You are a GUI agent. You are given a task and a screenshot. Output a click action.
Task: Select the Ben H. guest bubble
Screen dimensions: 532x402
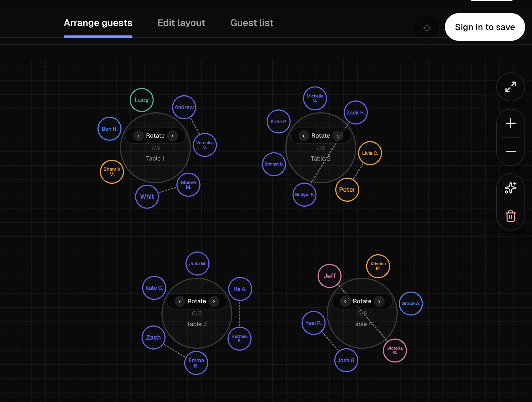pos(110,129)
